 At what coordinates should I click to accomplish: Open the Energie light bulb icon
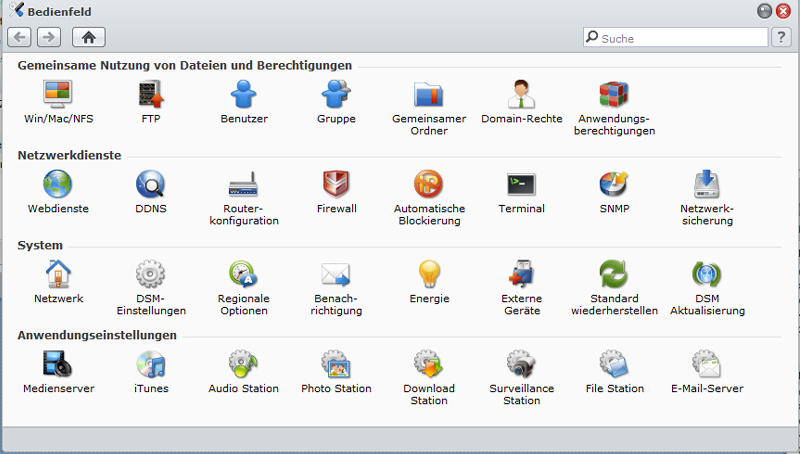click(x=429, y=274)
